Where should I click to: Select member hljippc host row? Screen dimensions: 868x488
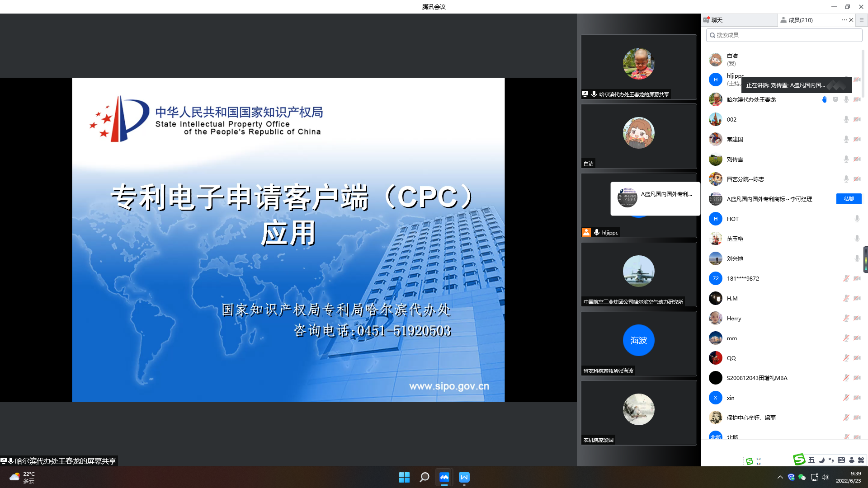coord(784,80)
